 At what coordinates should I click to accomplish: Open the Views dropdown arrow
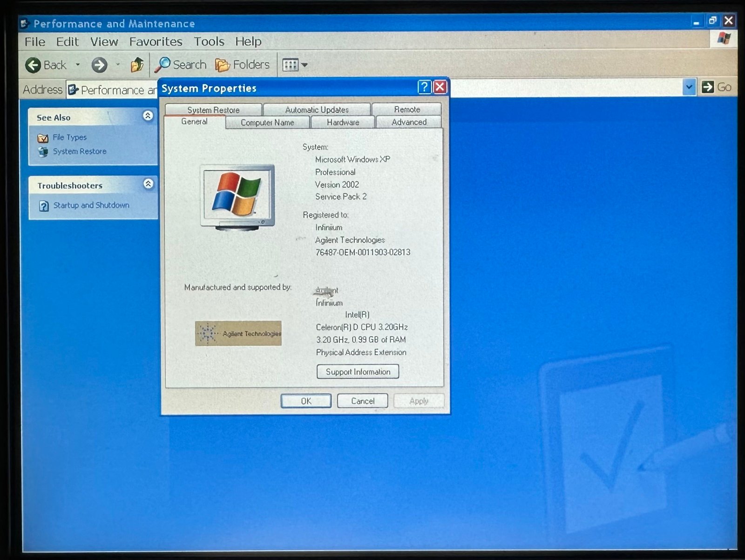305,65
